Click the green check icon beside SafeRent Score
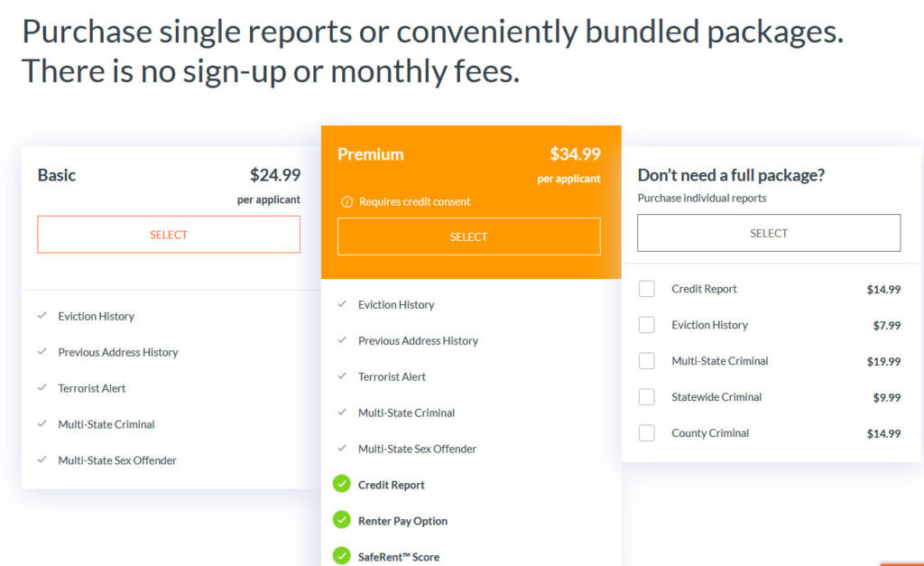This screenshot has height=566, width=924. tap(341, 557)
